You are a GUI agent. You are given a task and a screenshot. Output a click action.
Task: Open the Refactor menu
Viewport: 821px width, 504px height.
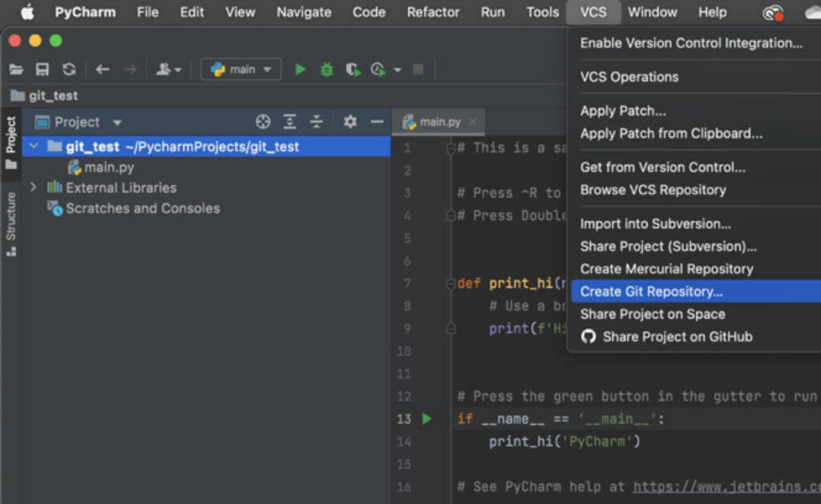point(433,12)
